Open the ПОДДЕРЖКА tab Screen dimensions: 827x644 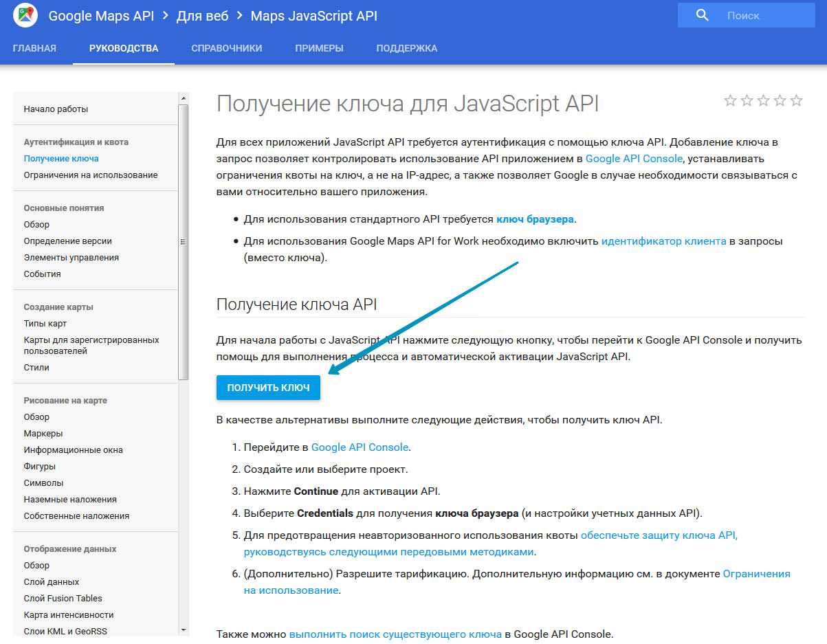pos(406,48)
